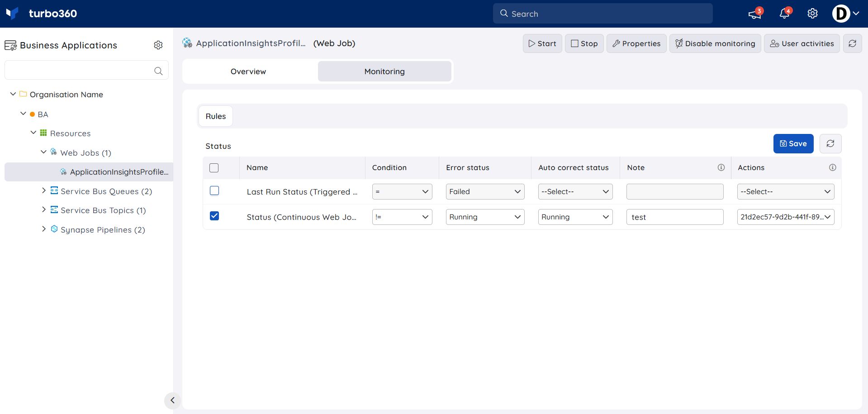Image resolution: width=868 pixels, height=414 pixels.
Task: Open the notifications bell icon
Action: pyautogui.click(x=785, y=14)
